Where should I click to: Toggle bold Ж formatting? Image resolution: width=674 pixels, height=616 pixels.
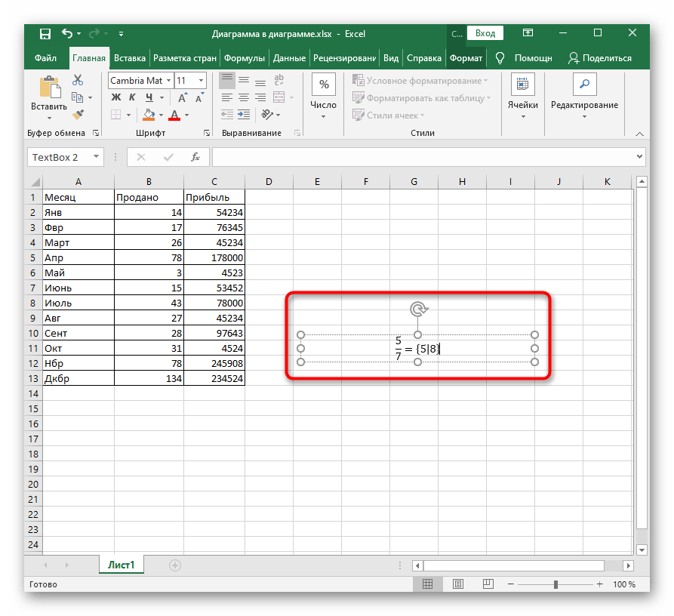coord(116,97)
